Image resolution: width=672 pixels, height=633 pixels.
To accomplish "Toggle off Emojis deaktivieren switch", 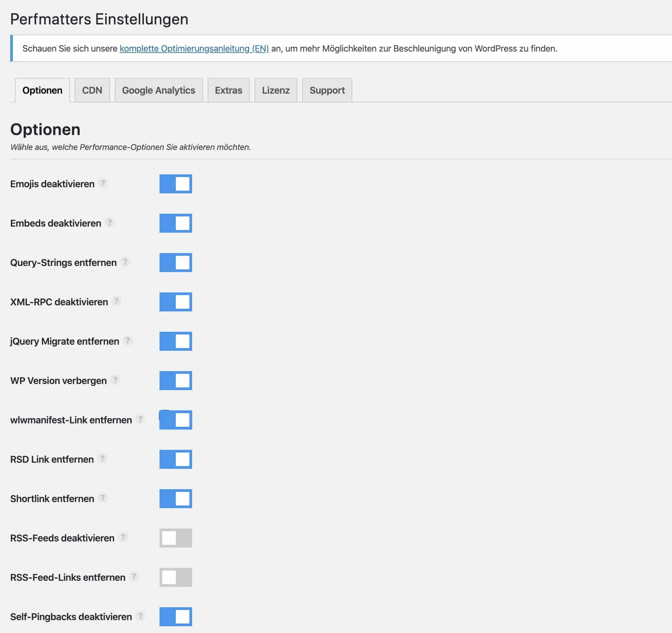I will pyautogui.click(x=176, y=184).
